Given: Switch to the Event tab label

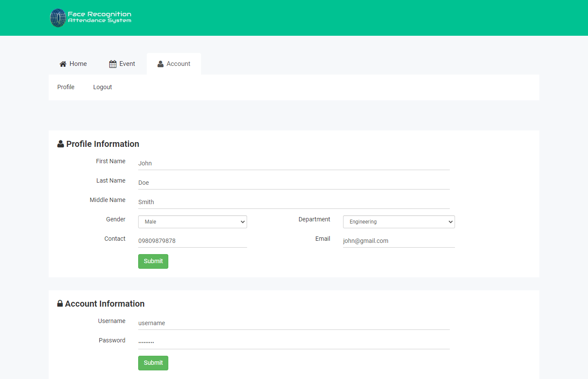Looking at the screenshot, I should (127, 64).
